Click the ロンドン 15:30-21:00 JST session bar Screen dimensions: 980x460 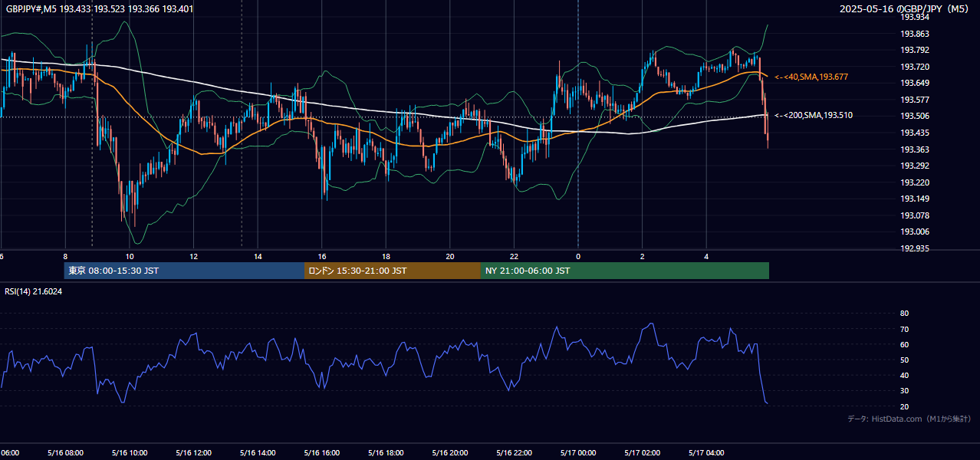[x=393, y=271]
